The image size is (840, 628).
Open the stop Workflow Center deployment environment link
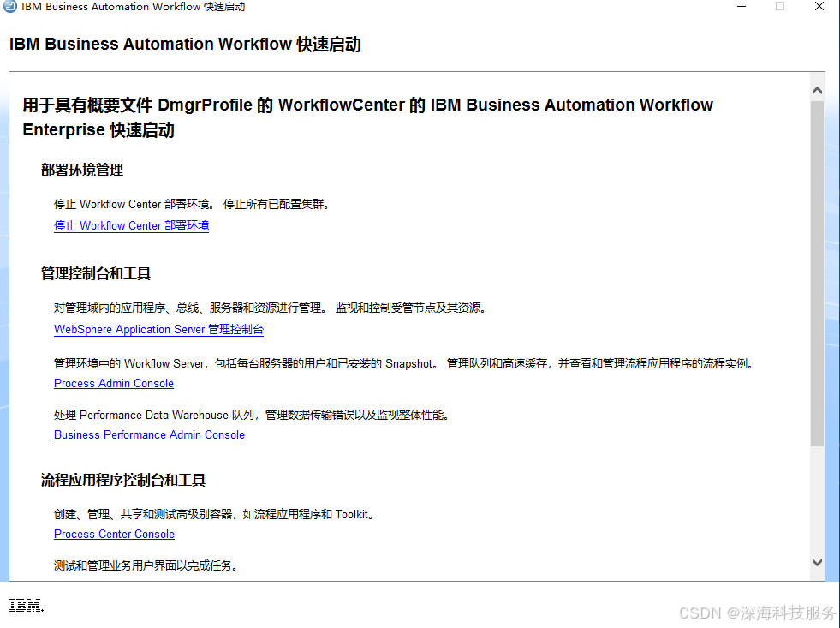131,225
